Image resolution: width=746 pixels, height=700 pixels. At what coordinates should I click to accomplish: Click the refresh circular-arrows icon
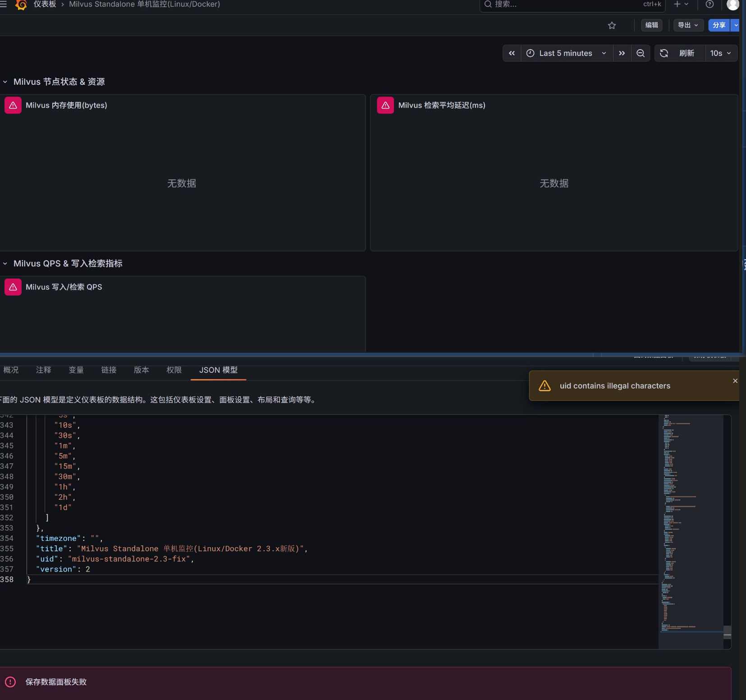[664, 53]
